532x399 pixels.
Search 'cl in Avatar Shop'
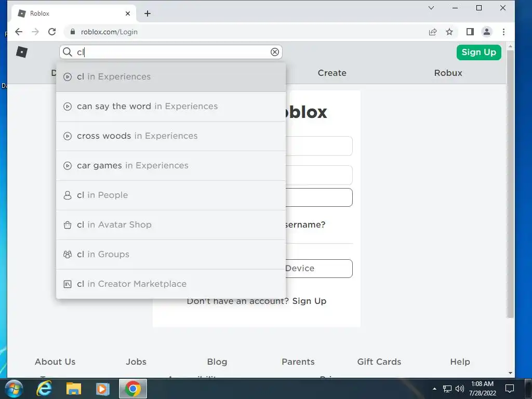click(x=171, y=225)
